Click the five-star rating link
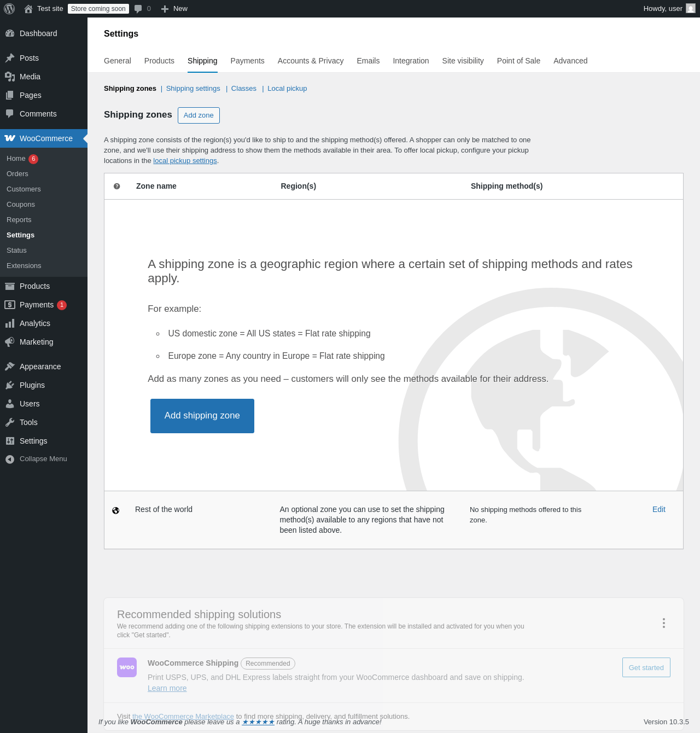Screen dimensions: 700x733 pyautogui.click(x=258, y=722)
